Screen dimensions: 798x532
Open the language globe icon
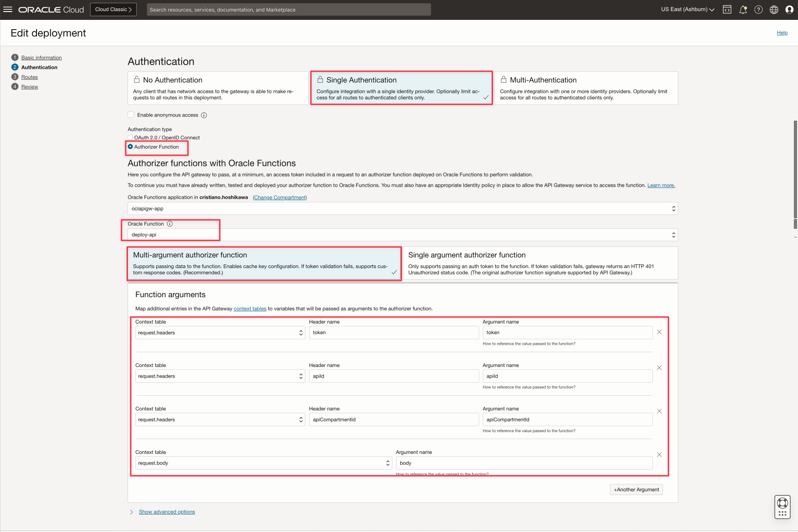pos(774,9)
